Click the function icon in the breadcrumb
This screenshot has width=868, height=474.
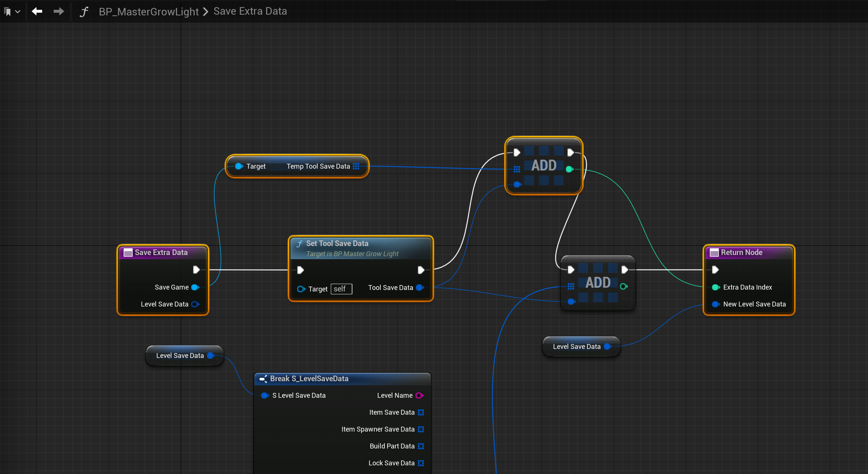(84, 12)
